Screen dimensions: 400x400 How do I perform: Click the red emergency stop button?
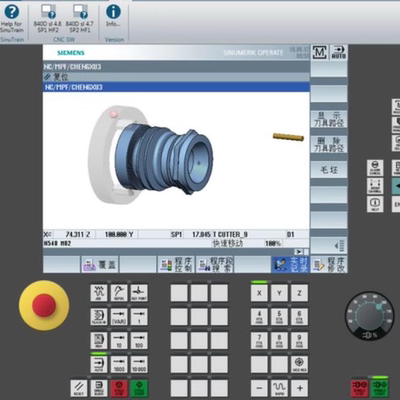click(44, 305)
